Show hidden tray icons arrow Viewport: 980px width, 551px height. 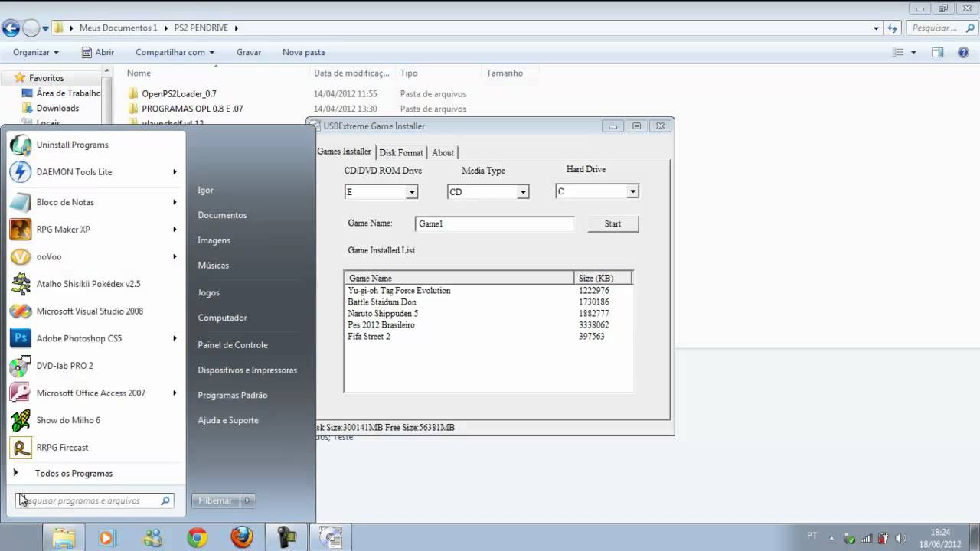831,538
